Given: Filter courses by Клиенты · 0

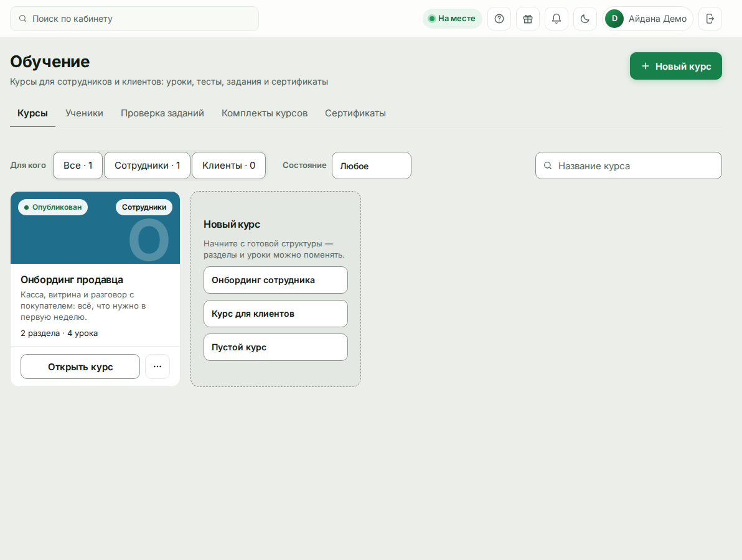Looking at the screenshot, I should (x=228, y=166).
